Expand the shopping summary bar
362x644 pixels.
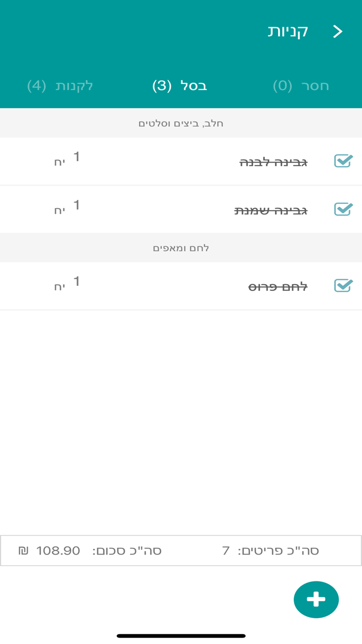[x=181, y=550]
